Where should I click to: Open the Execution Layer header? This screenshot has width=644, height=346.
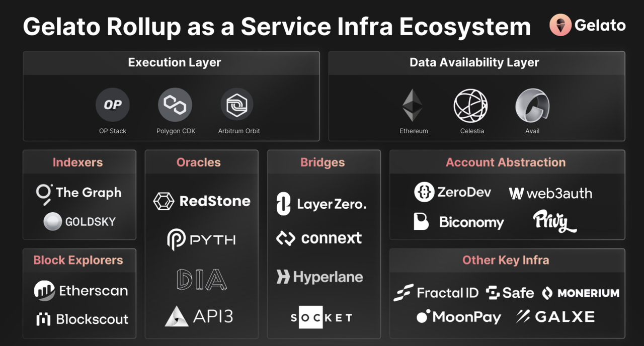tap(175, 62)
